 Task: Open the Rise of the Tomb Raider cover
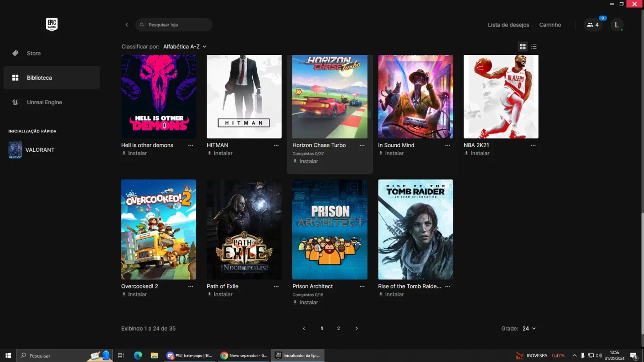click(x=415, y=229)
